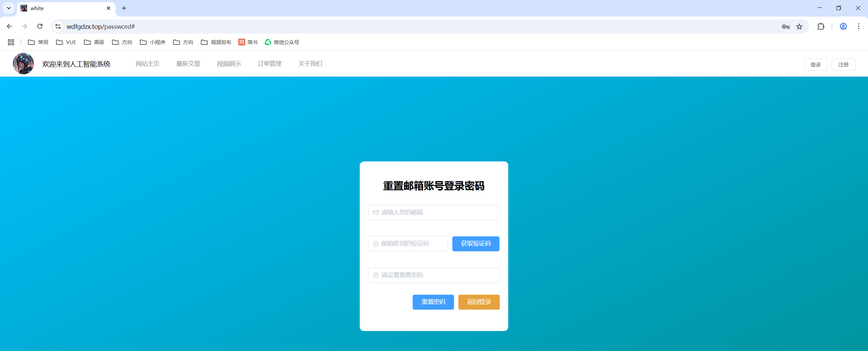Click 欢迎来到人工智能系统 site title
868x351 pixels.
(76, 64)
